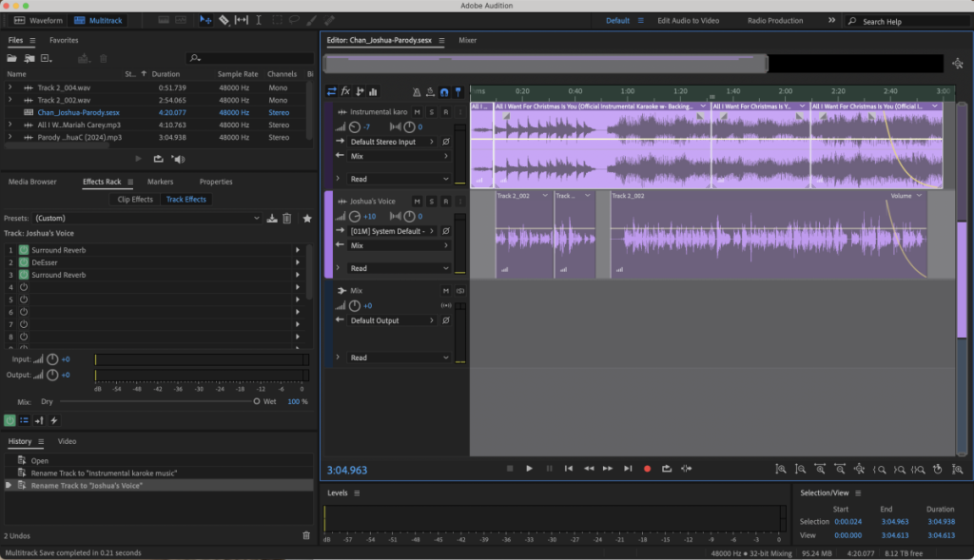The width and height of the screenshot is (974, 560).
Task: Mark preset as favorite star icon
Action: point(307,219)
